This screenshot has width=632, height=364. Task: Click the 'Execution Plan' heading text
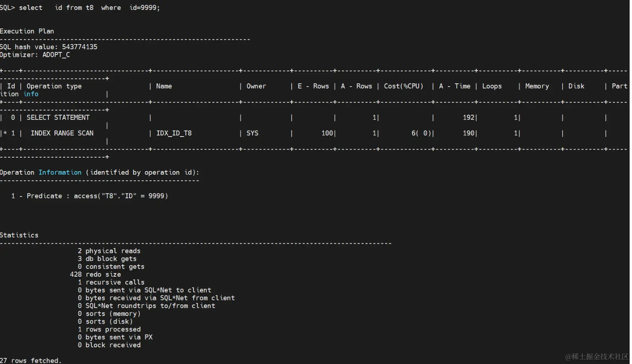[x=27, y=31]
